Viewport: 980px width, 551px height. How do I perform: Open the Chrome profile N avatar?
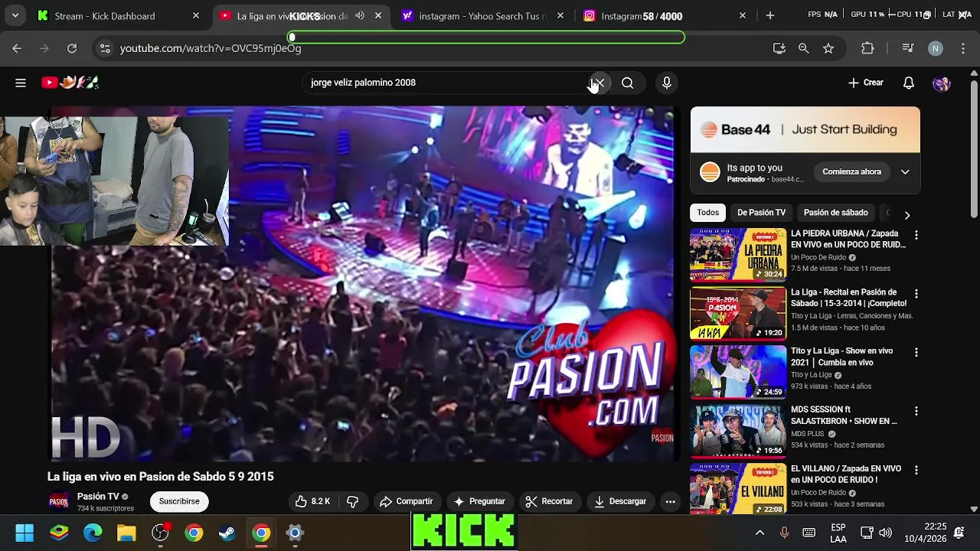tap(936, 48)
